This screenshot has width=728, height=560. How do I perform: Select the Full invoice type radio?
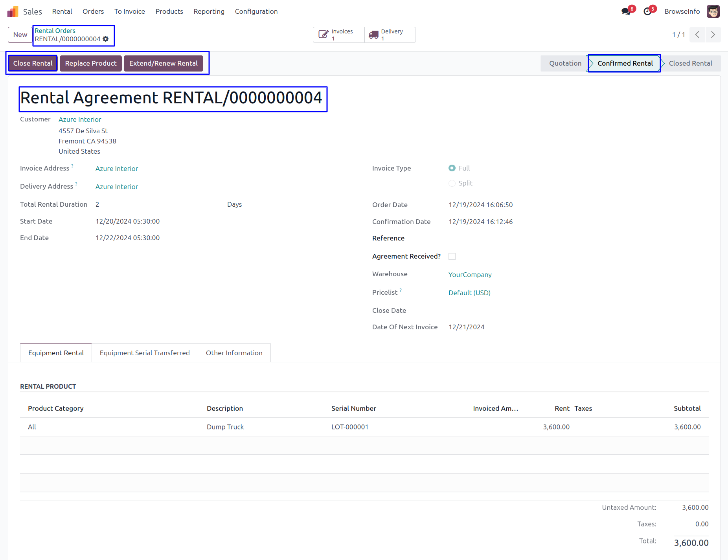tap(452, 168)
